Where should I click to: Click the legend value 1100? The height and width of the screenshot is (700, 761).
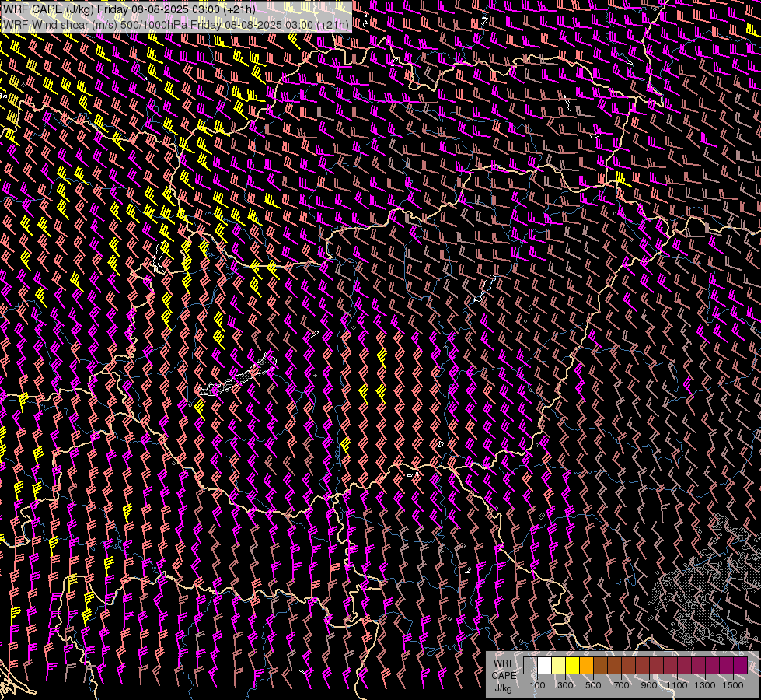676,685
